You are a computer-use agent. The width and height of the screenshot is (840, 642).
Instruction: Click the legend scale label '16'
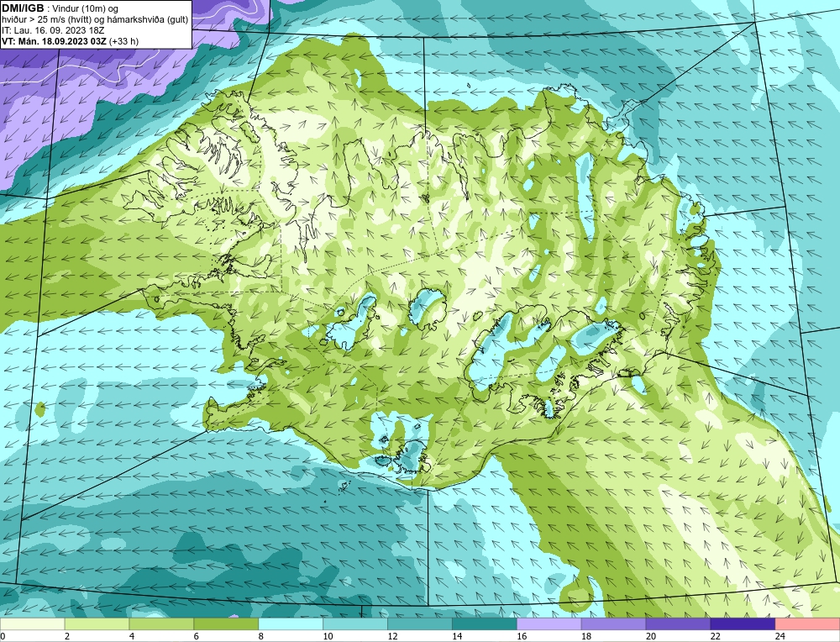(522, 636)
